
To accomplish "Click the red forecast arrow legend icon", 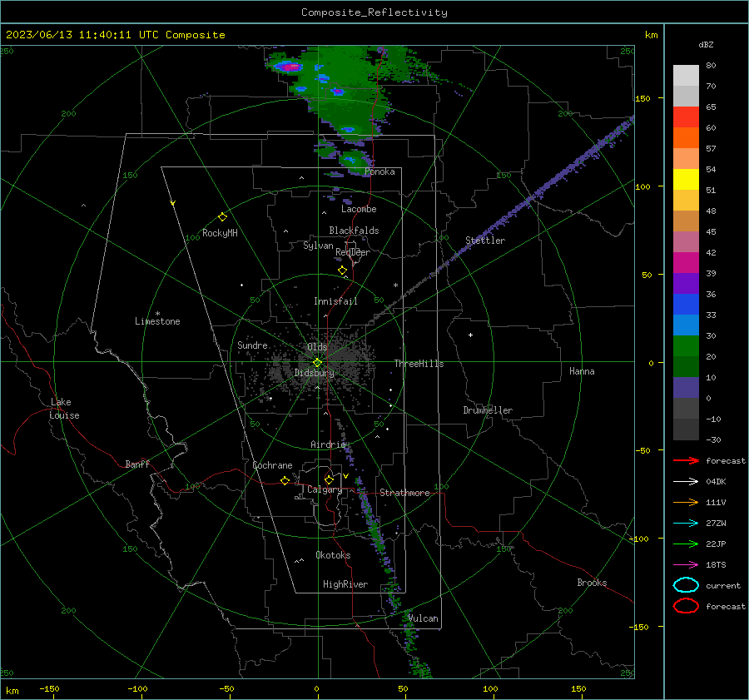I will [686, 460].
